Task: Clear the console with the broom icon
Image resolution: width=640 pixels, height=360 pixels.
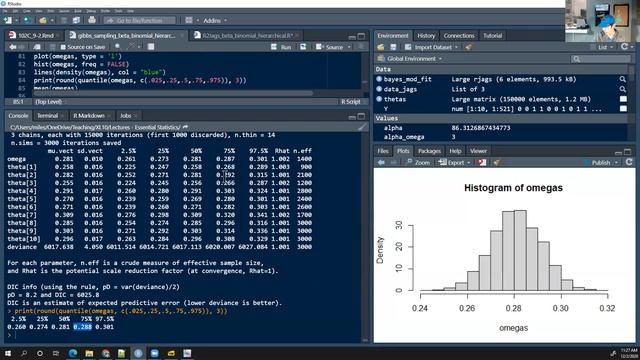Action: pyautogui.click(x=362, y=127)
